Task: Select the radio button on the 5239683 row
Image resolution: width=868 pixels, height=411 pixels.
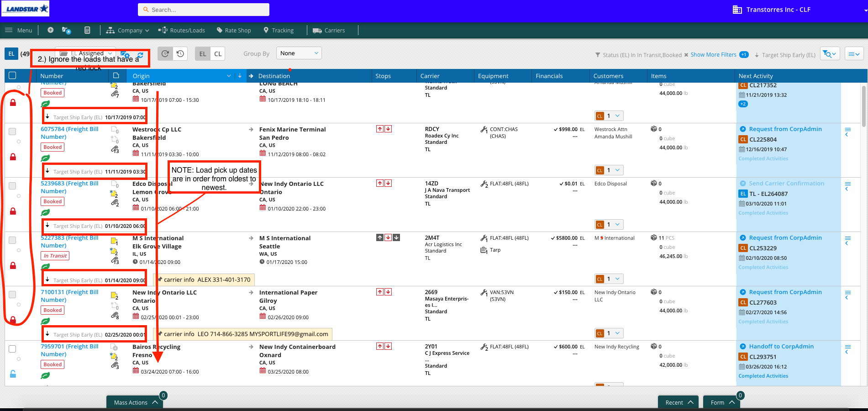Action: [19, 195]
